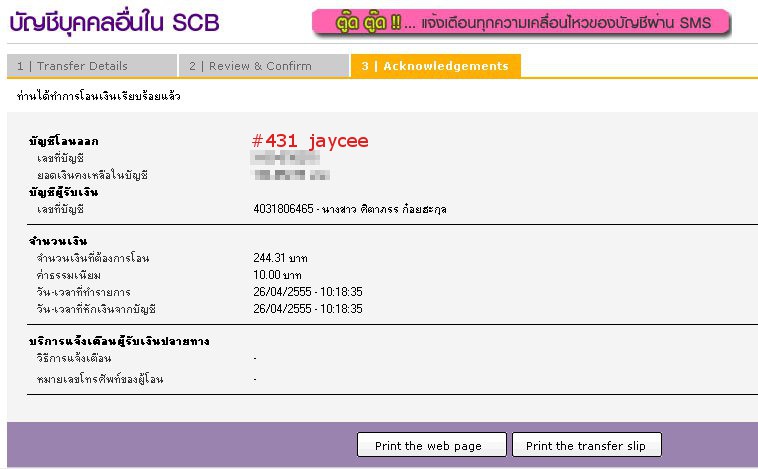Click the 'หมายเลขโทรศัพท์ของผู้โอน' label

(x=100, y=379)
